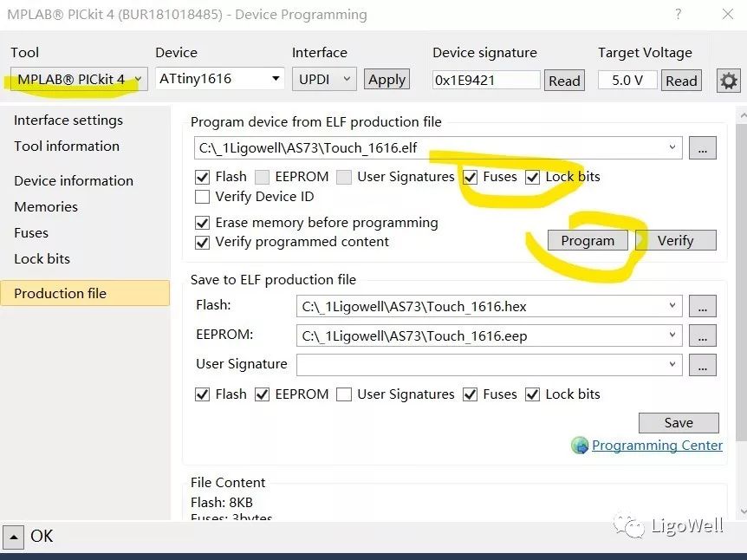Browse for EEPROM eep file

click(x=702, y=336)
